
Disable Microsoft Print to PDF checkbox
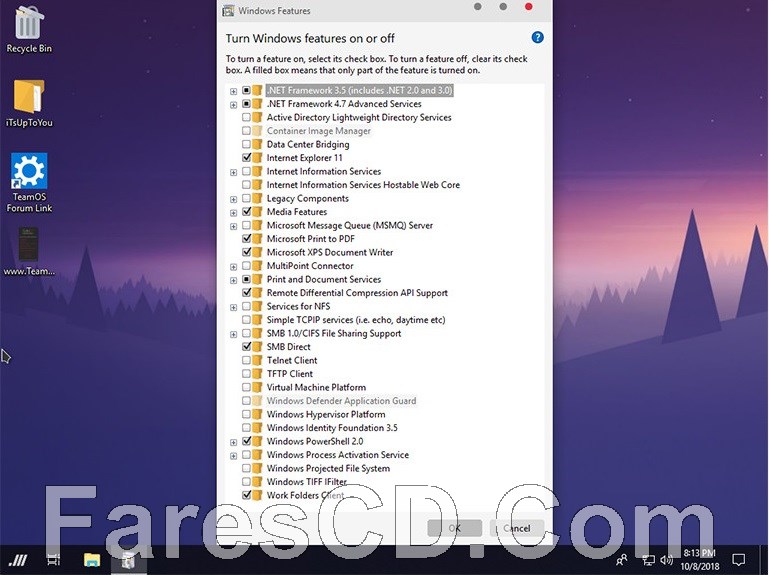(246, 238)
